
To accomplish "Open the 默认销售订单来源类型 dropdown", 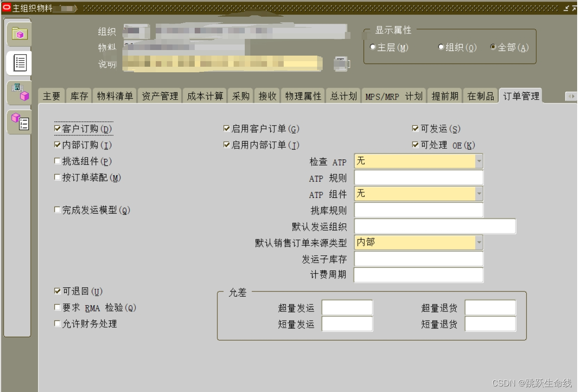I will [478, 242].
